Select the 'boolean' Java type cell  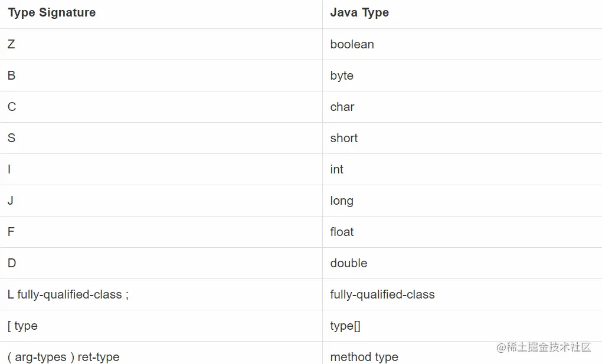pos(352,44)
